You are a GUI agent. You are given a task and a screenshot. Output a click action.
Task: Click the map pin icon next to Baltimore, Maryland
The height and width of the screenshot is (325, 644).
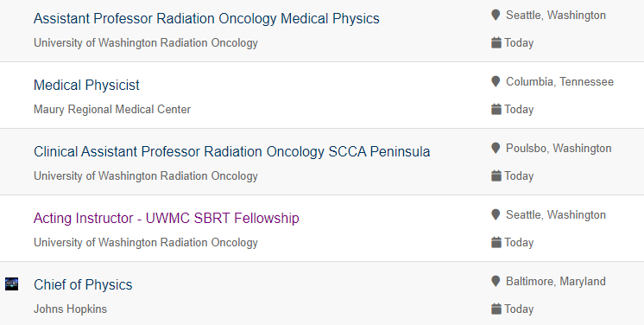(x=496, y=282)
